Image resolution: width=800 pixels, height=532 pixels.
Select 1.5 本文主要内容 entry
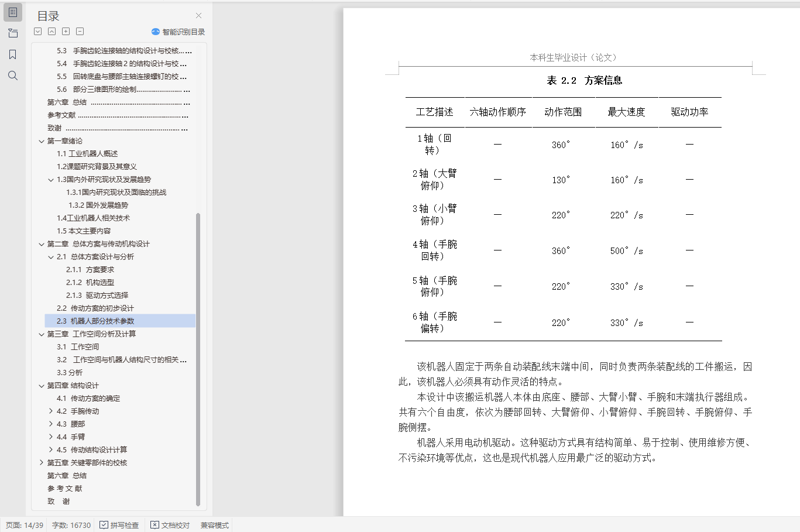[84, 231]
